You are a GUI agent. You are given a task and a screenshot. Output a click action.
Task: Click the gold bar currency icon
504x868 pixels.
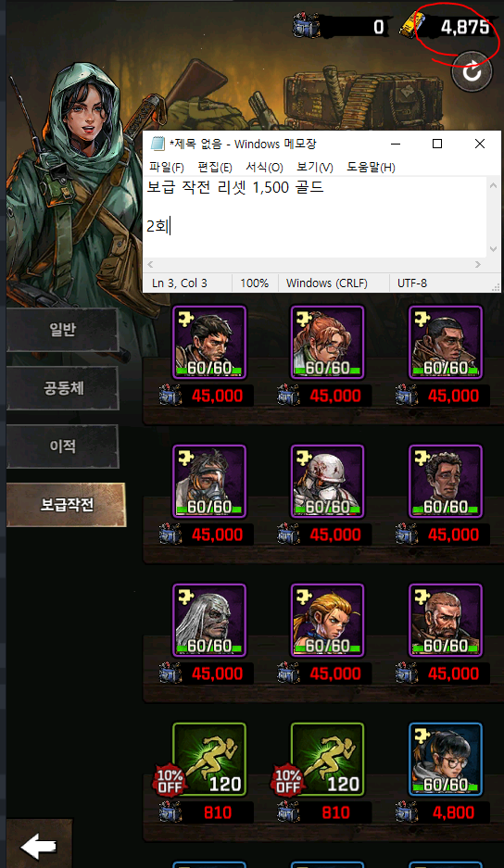[412, 25]
